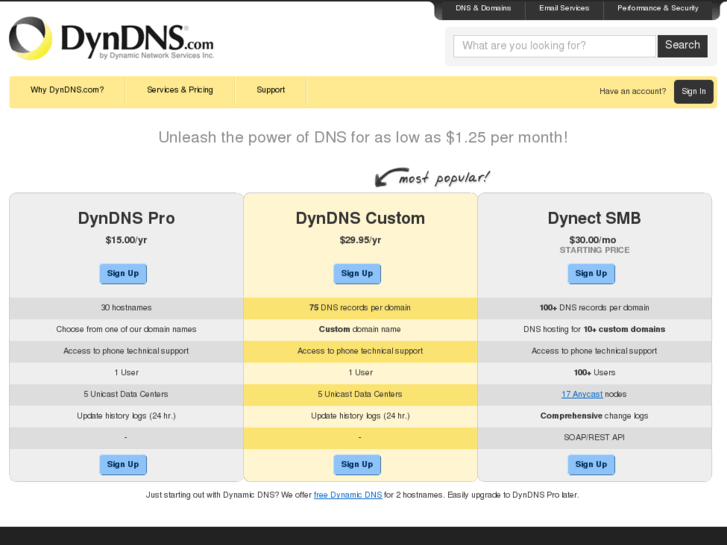
Task: Click the DynDNS Pro plan title
Action: click(x=126, y=218)
